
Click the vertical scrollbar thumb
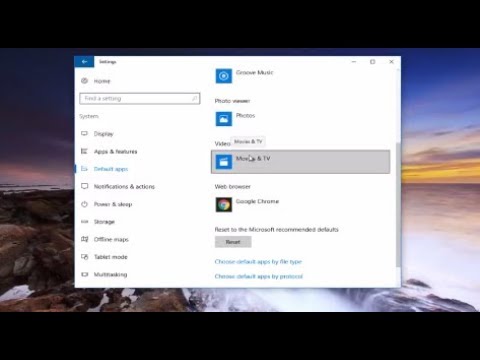(398, 204)
